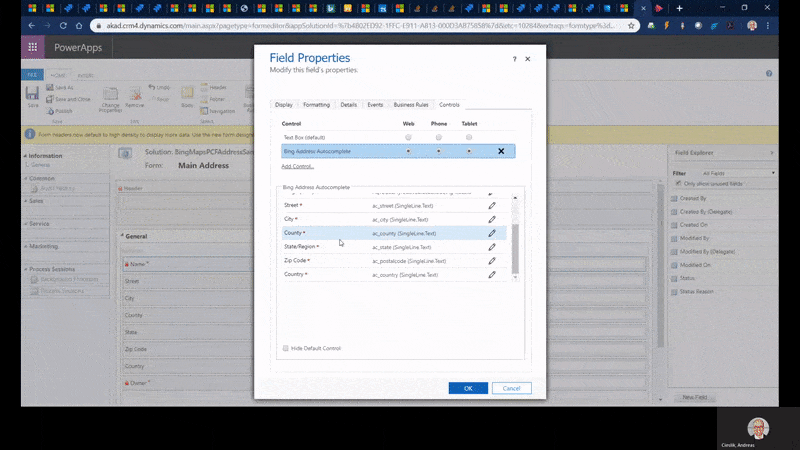The image size is (800, 450).
Task: Edit the County property binding pencil icon
Action: (492, 233)
